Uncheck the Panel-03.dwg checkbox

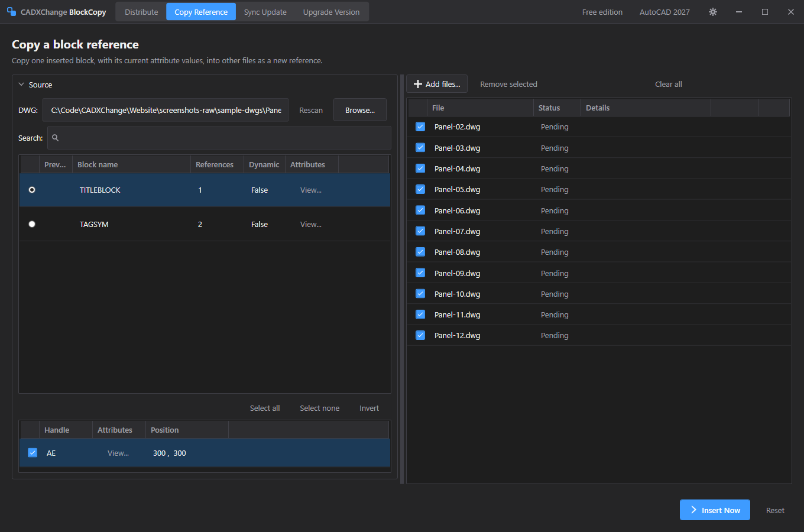pyautogui.click(x=420, y=148)
